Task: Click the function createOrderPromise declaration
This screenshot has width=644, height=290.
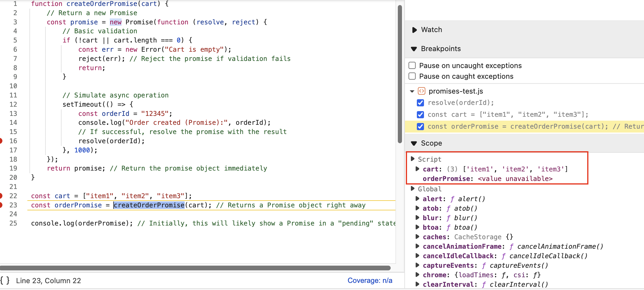Action: click(x=100, y=4)
